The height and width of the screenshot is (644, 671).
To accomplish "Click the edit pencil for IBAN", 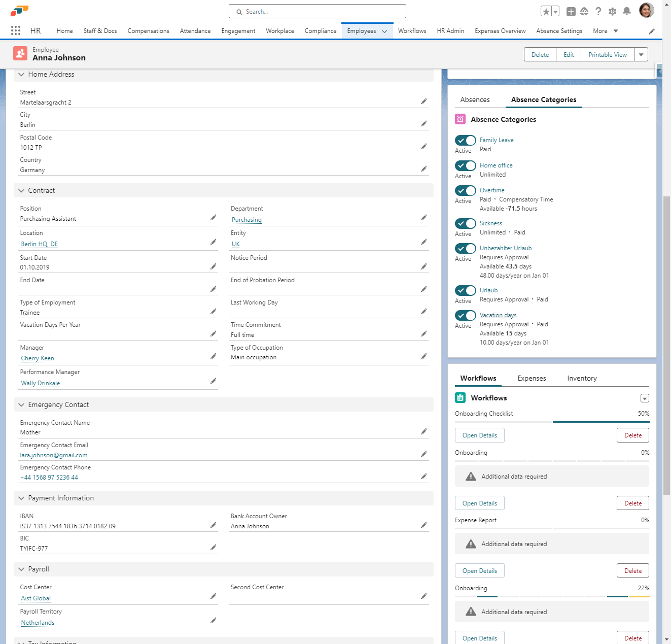I will pos(213,525).
